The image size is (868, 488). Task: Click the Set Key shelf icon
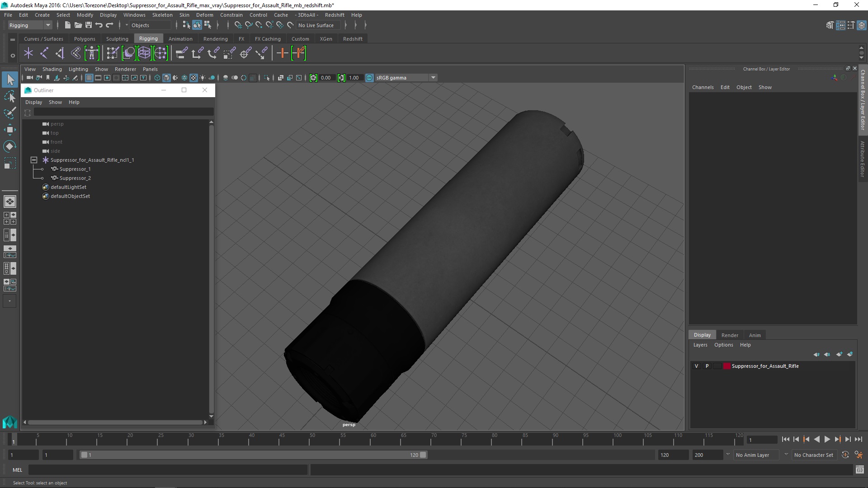pyautogui.click(x=283, y=53)
